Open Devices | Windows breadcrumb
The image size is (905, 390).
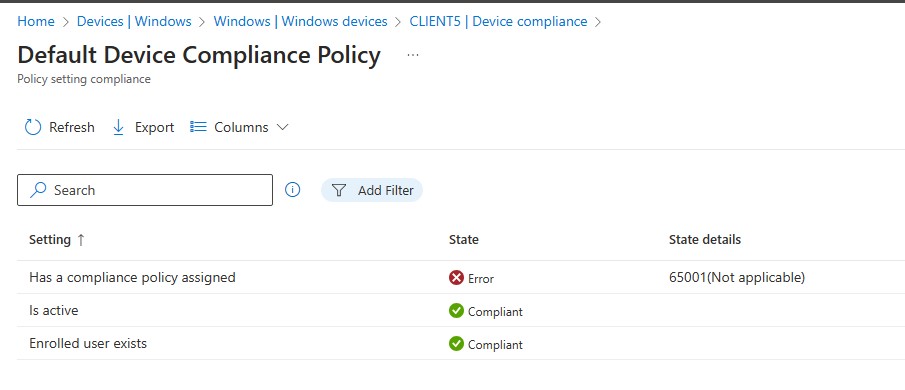[134, 21]
